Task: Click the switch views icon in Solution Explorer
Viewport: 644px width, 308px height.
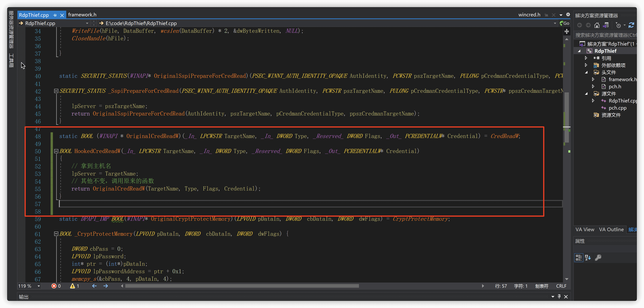Action: click(606, 25)
